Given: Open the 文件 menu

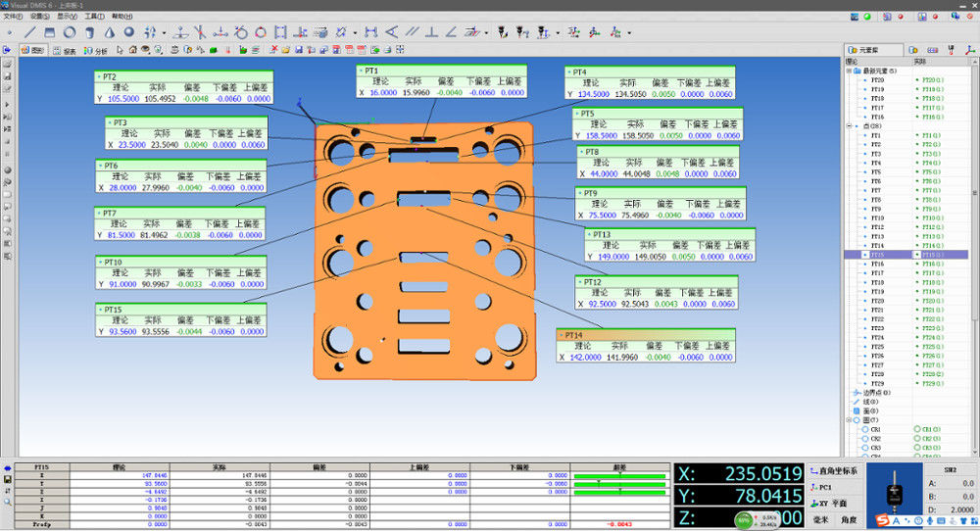Looking at the screenshot, I should coord(13,17).
